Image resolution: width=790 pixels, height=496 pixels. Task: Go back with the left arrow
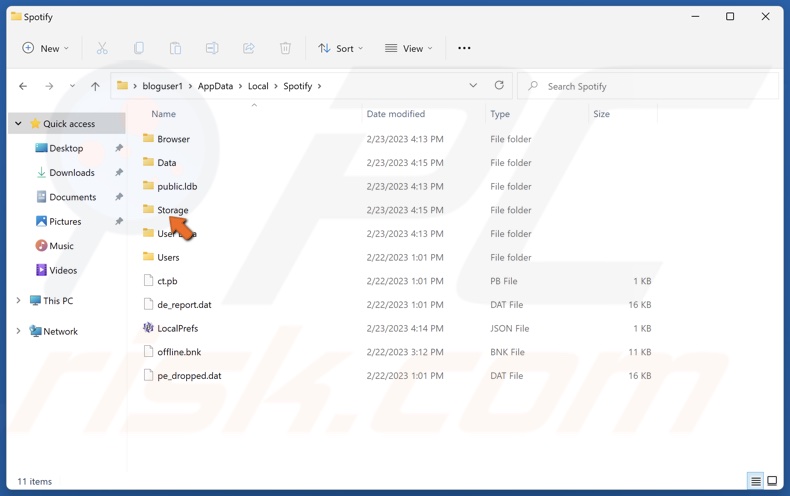[23, 86]
